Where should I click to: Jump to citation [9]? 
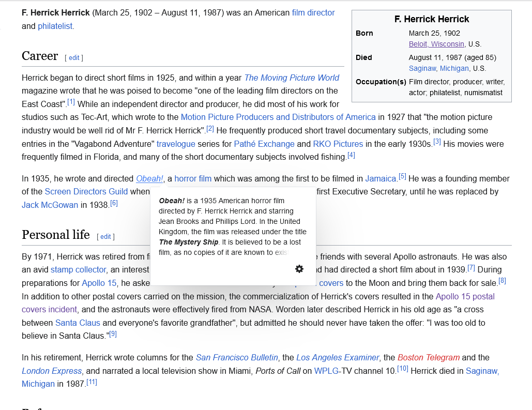tap(113, 334)
